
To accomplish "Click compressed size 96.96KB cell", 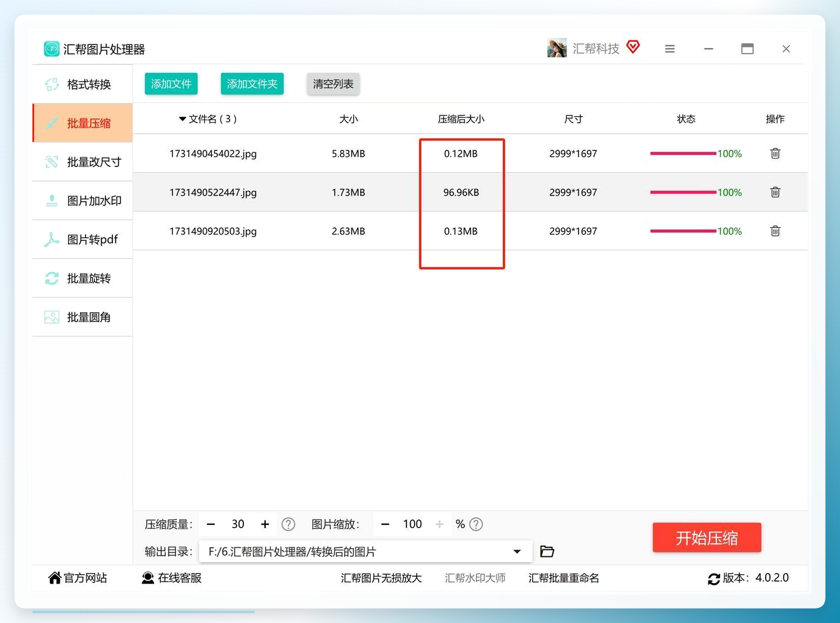I will (461, 192).
